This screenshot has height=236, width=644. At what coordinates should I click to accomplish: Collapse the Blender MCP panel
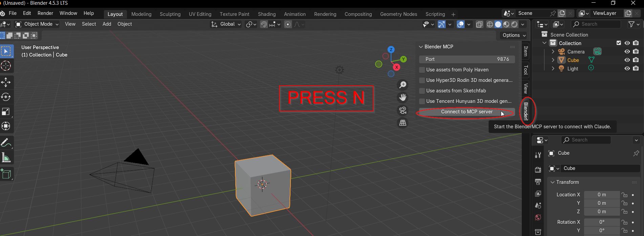pyautogui.click(x=421, y=47)
